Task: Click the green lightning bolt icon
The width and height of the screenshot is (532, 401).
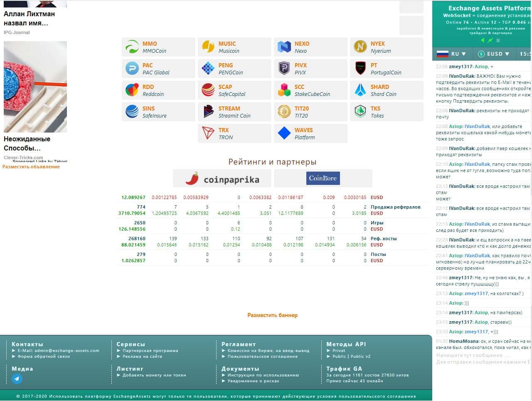Action: click(490, 40)
